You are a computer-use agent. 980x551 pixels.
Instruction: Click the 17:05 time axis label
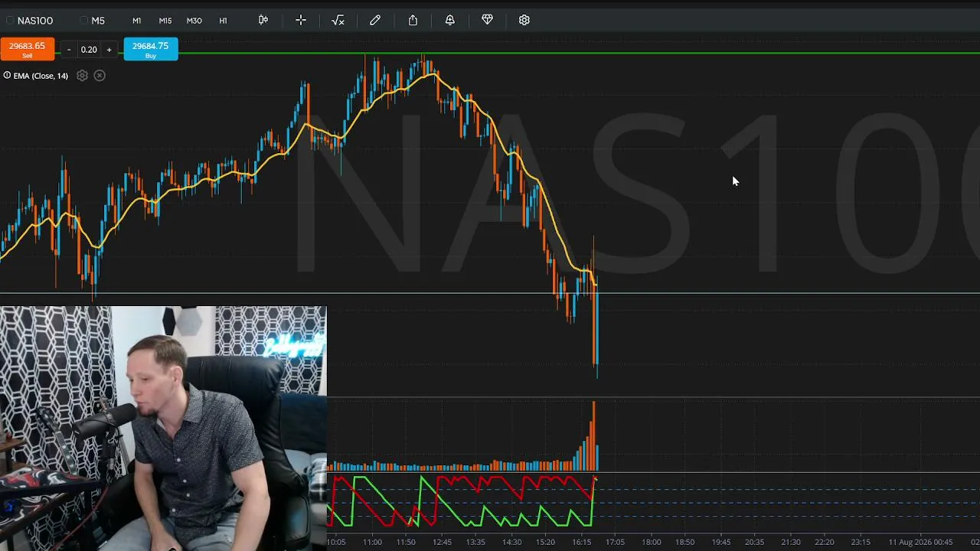(x=615, y=543)
